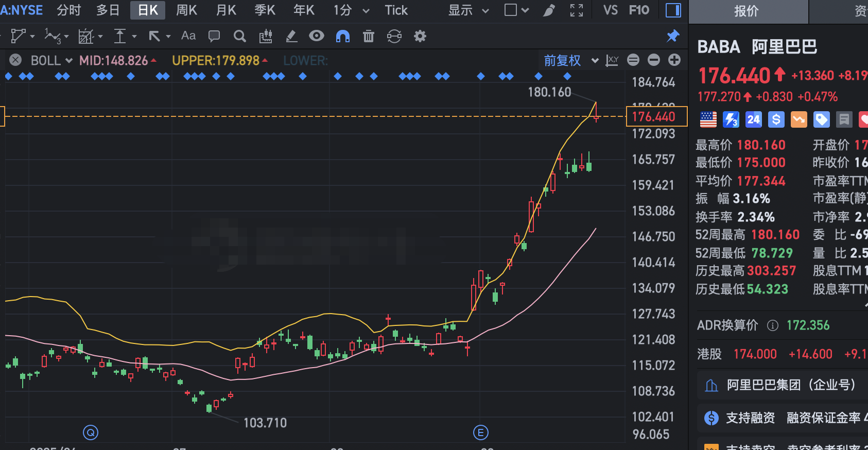Click the dollar sign margin icon
This screenshot has height=450, width=868.
pyautogui.click(x=776, y=119)
